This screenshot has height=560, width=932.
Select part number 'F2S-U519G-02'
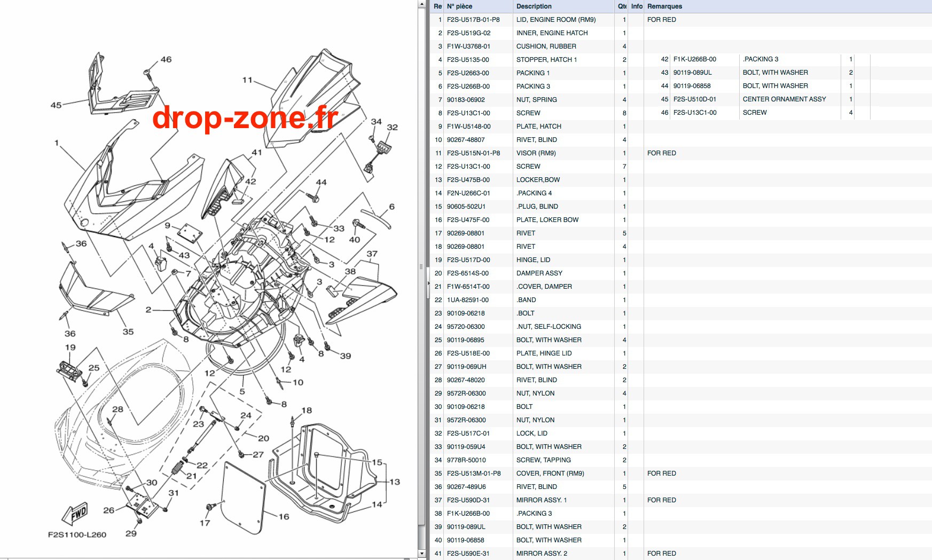tap(468, 33)
